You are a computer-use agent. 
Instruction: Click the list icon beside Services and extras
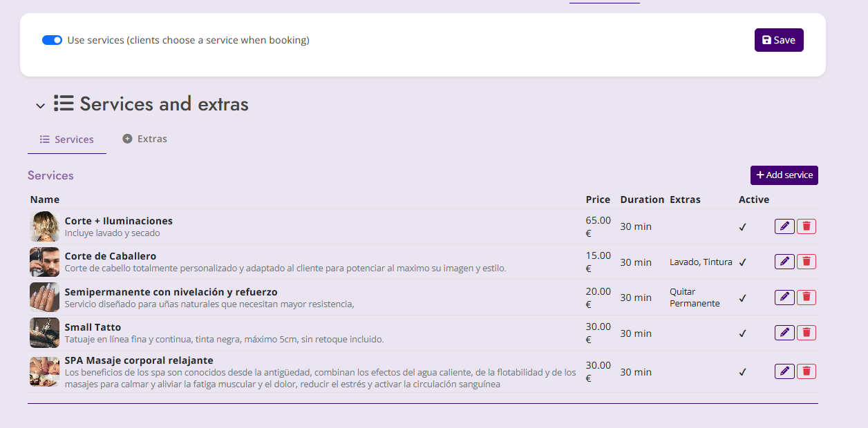point(64,104)
